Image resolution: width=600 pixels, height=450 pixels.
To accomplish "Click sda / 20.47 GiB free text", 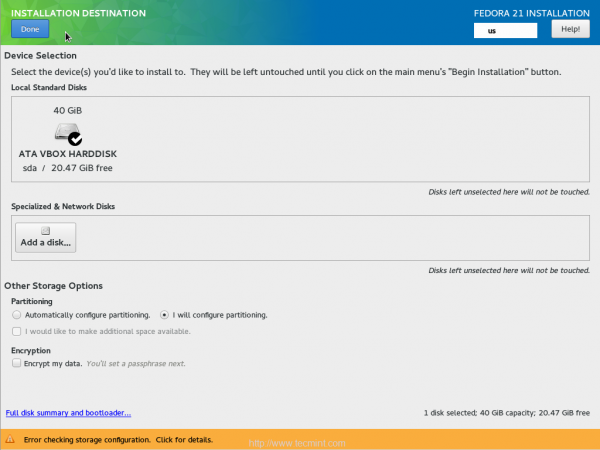I will click(x=68, y=168).
